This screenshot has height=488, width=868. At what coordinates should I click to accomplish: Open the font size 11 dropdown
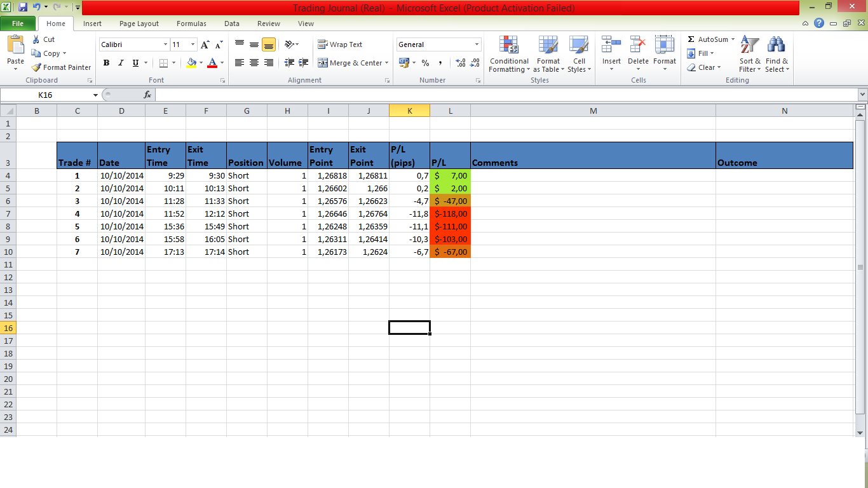193,44
